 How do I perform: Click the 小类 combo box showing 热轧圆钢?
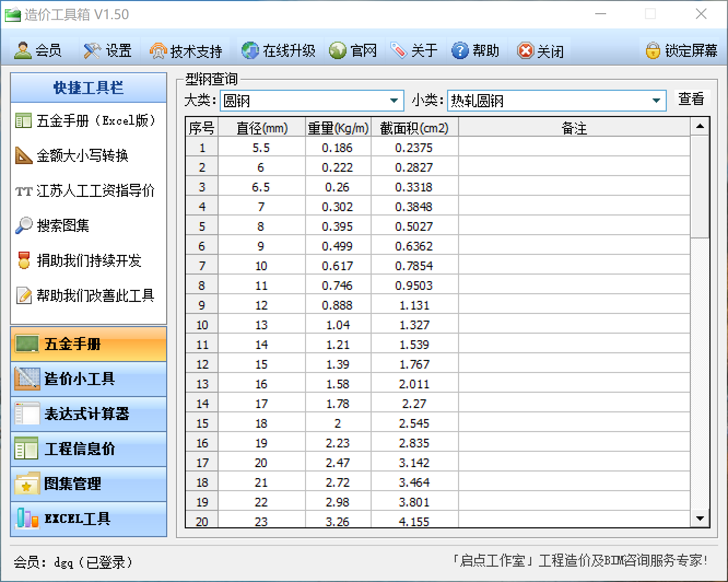coord(556,101)
